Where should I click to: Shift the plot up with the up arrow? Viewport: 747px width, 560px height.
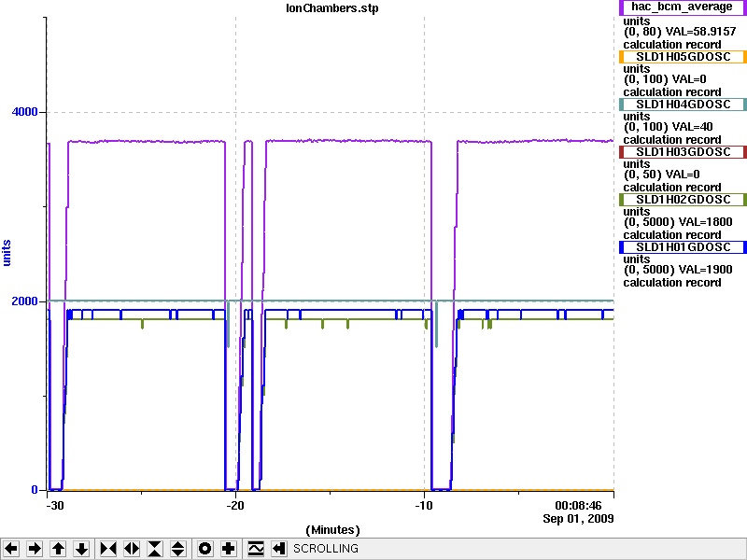click(59, 549)
